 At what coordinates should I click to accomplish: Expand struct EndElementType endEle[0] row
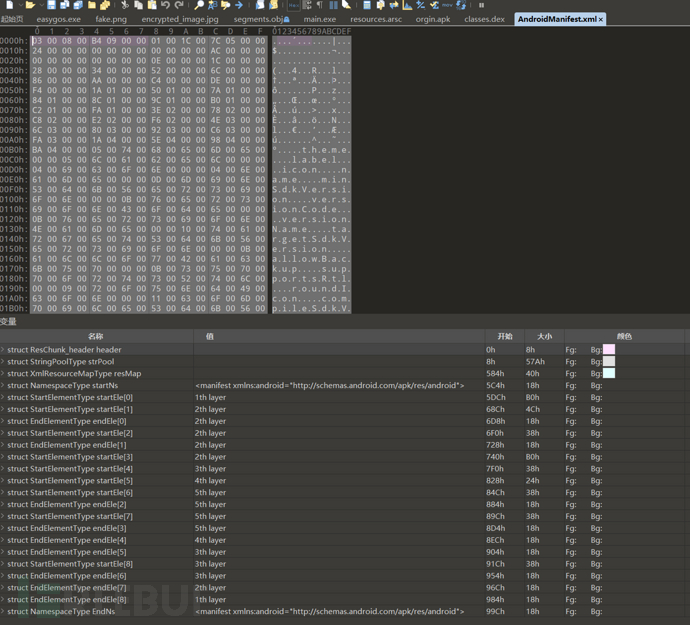coord(3,421)
